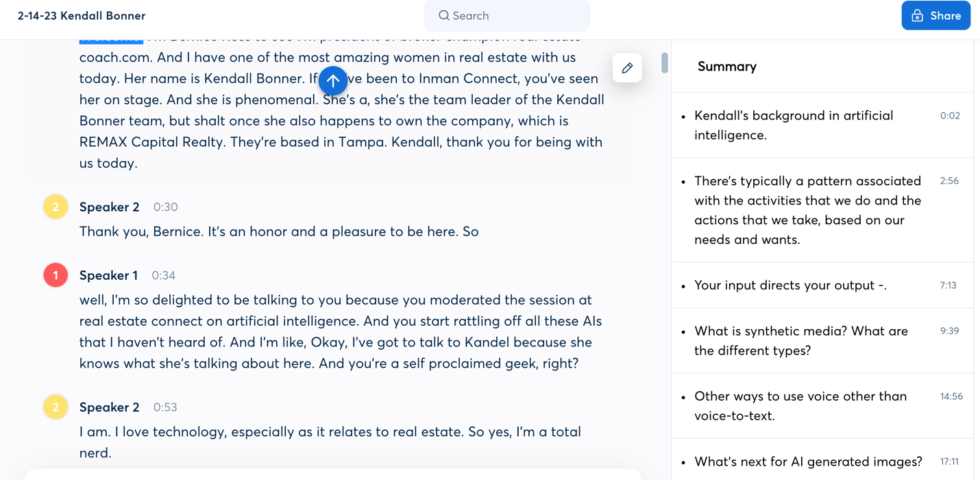Click yellow Speaker 2 avatar at 0:30
980x480 pixels.
pos(56,206)
